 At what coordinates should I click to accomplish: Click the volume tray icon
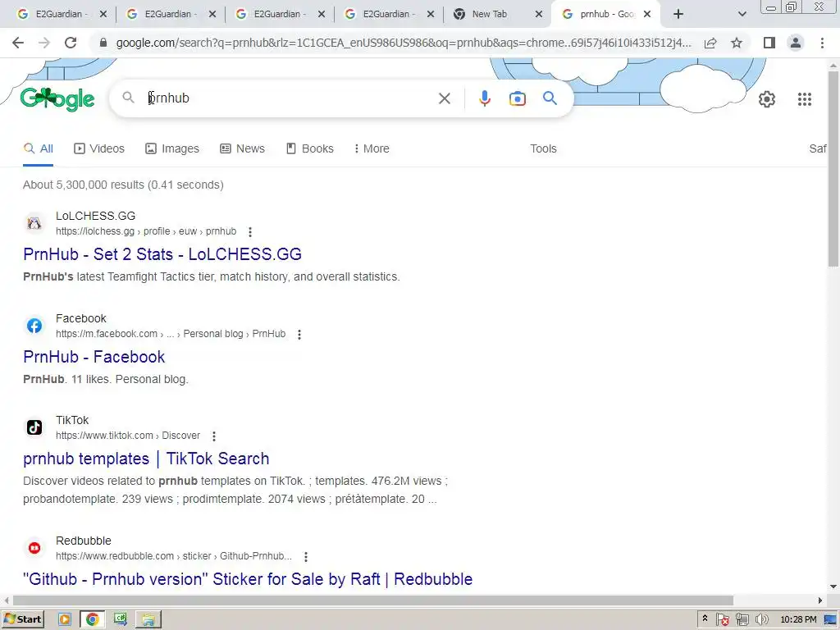[x=761, y=619]
